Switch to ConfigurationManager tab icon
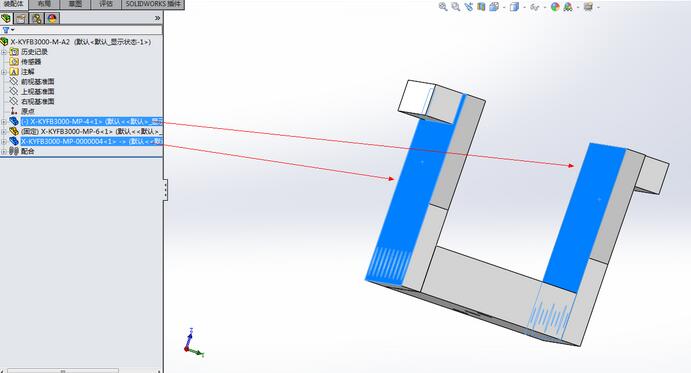This screenshot has height=373, width=691. pos(37,18)
